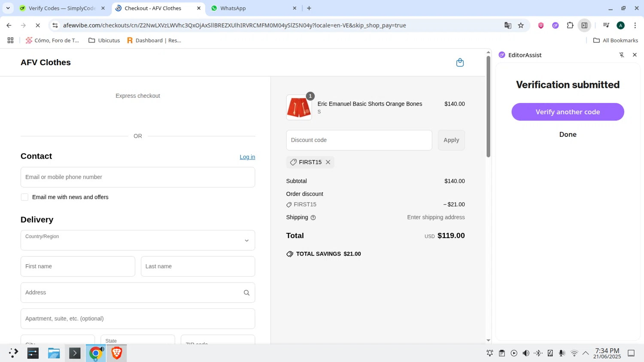Unpin the EditorAssist side panel
644x362 pixels.
[x=622, y=55]
